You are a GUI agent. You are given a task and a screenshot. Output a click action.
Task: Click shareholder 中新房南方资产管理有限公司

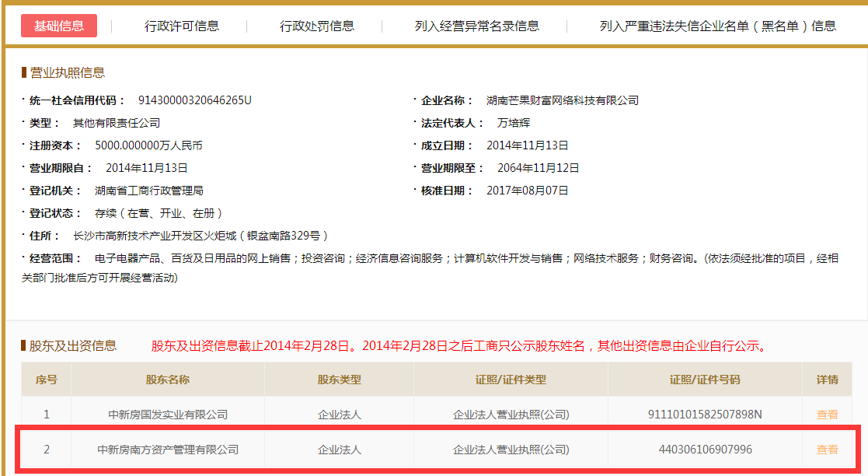tap(168, 450)
